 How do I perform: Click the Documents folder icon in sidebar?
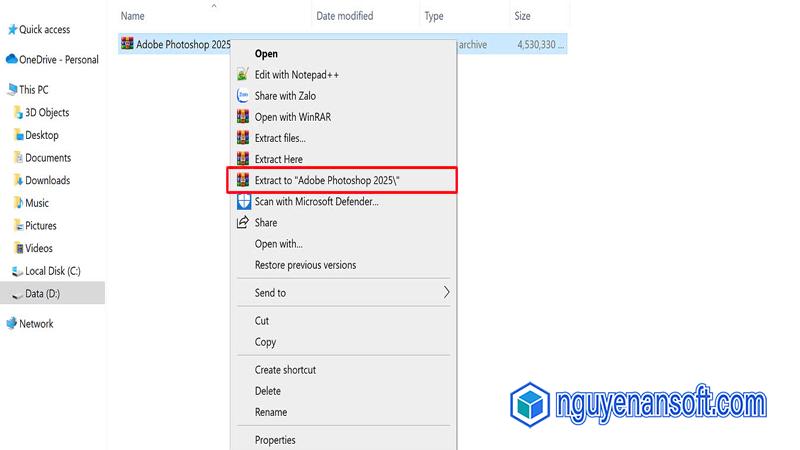click(19, 158)
